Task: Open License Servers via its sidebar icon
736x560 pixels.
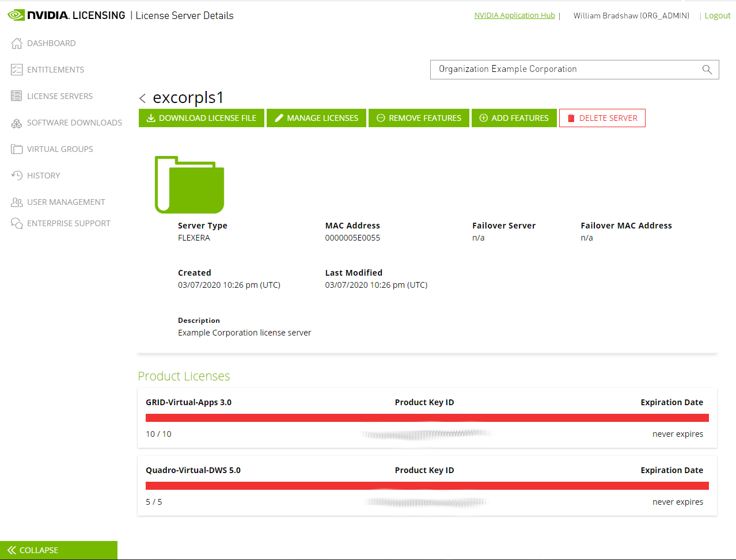Action: [16, 96]
